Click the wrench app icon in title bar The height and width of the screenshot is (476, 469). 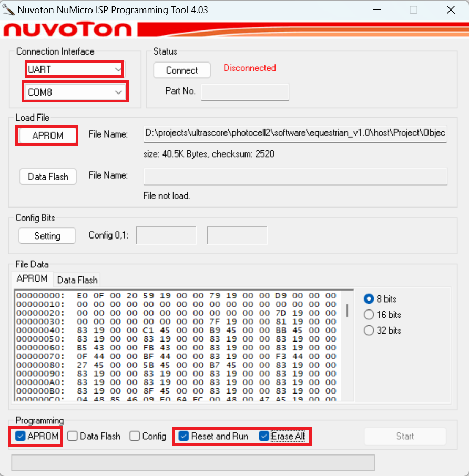[x=8, y=10]
